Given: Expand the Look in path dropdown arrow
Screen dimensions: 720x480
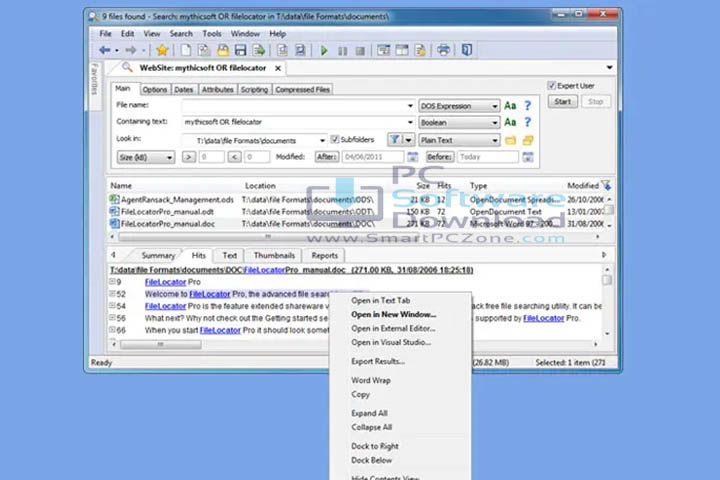Looking at the screenshot, I should [322, 141].
